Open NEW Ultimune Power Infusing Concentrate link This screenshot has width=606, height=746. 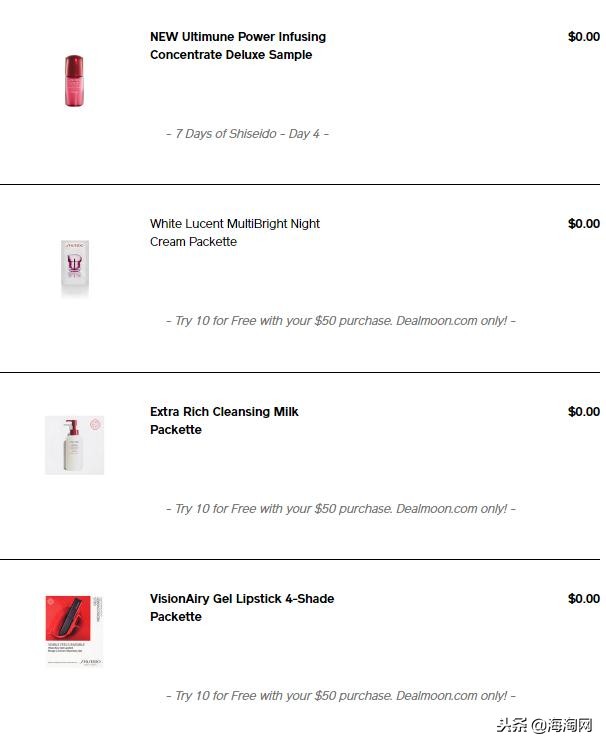238,46
